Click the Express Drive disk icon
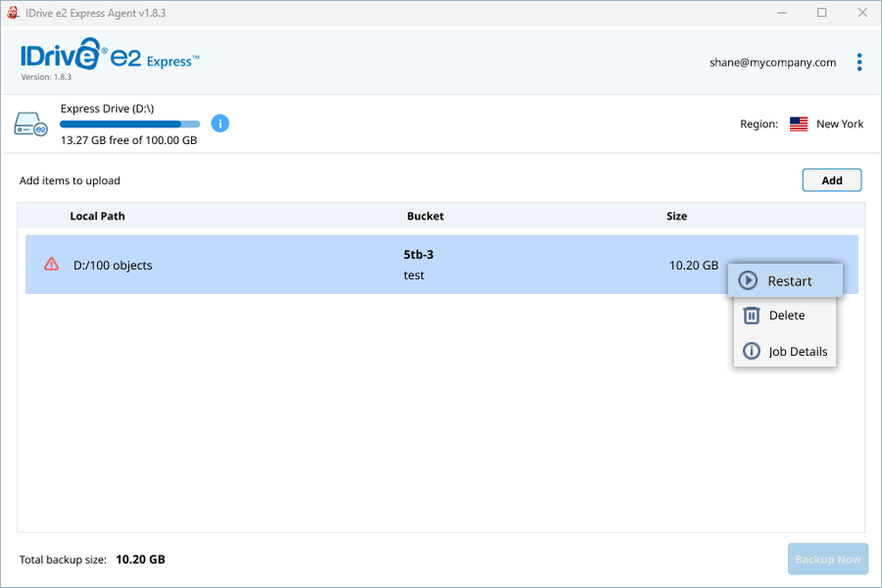882x588 pixels. pyautogui.click(x=30, y=123)
